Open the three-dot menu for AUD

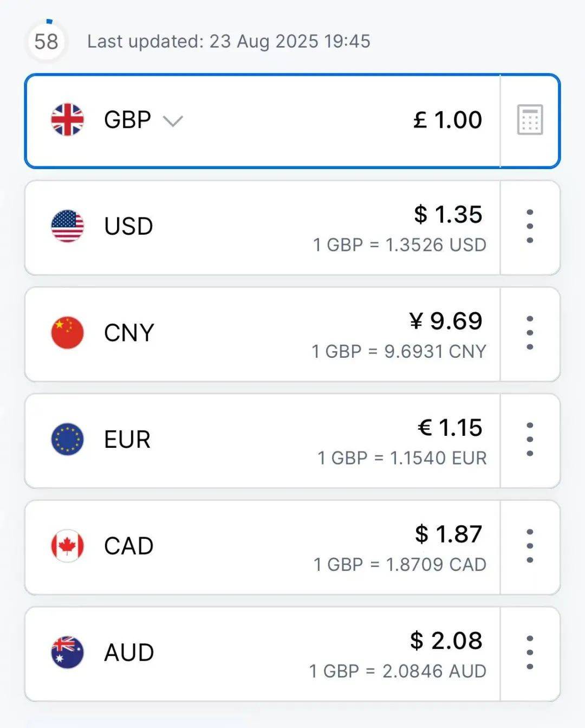tap(530, 653)
